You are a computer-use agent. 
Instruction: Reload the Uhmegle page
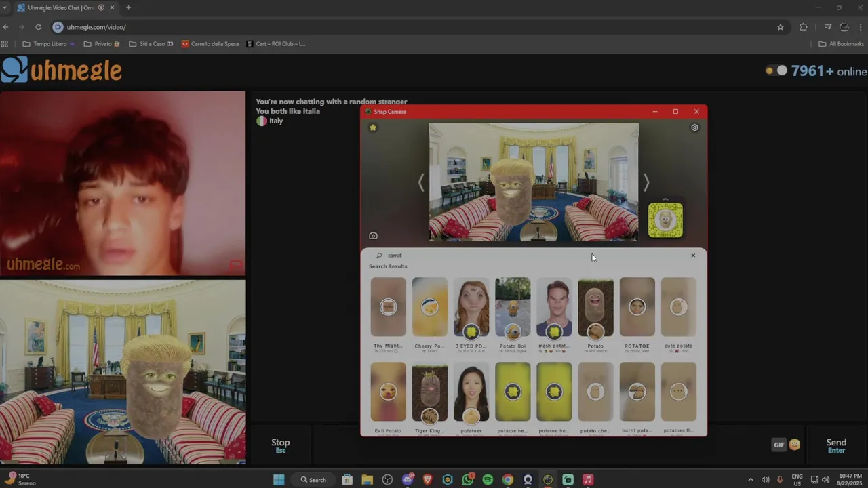[x=38, y=27]
